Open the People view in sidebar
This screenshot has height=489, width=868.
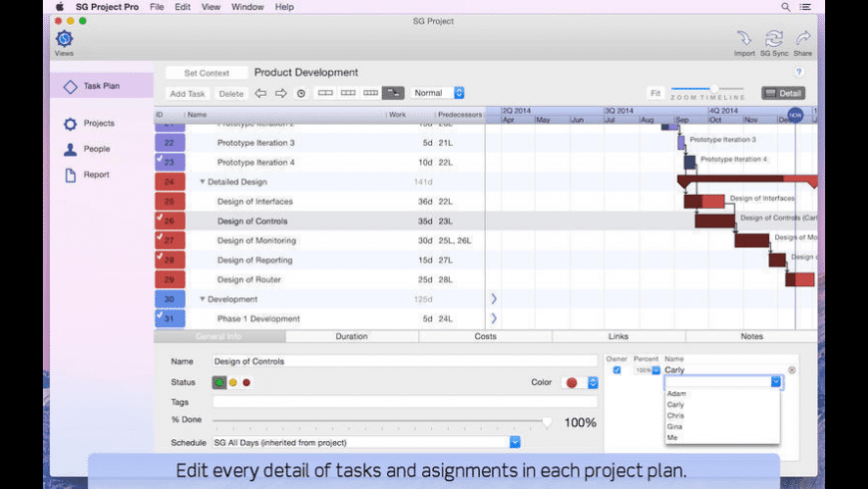96,150
